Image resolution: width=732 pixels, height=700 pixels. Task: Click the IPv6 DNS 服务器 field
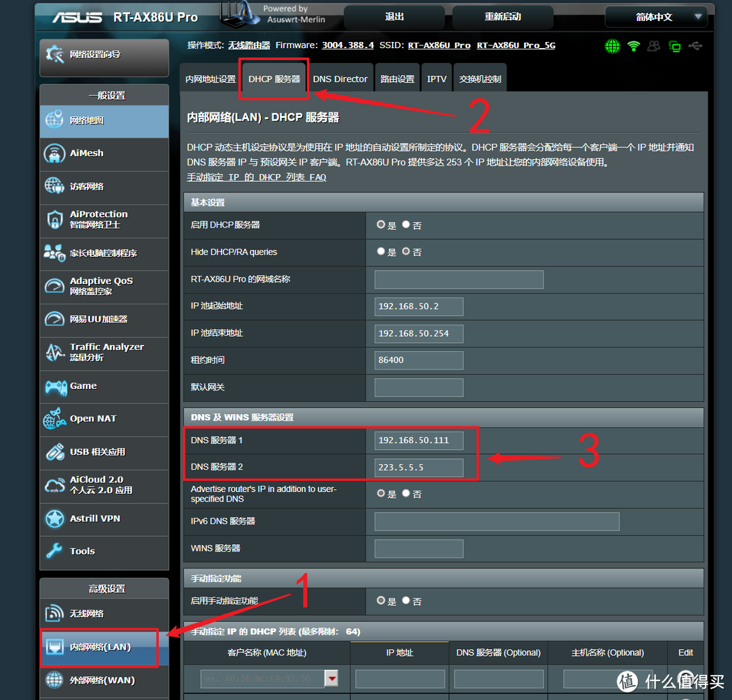pos(497,522)
